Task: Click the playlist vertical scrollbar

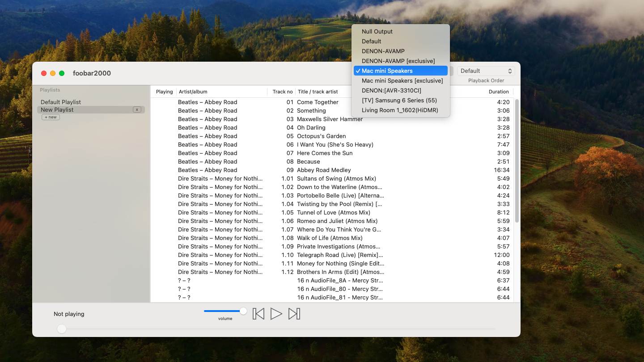Action: pyautogui.click(x=517, y=161)
